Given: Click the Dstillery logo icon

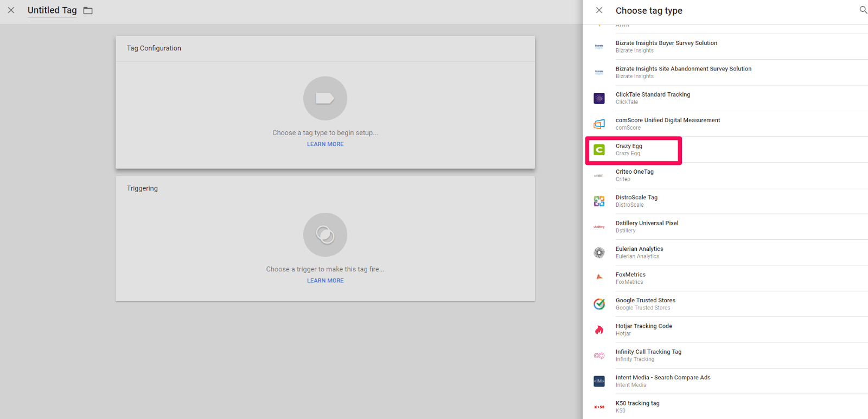Looking at the screenshot, I should [x=599, y=227].
